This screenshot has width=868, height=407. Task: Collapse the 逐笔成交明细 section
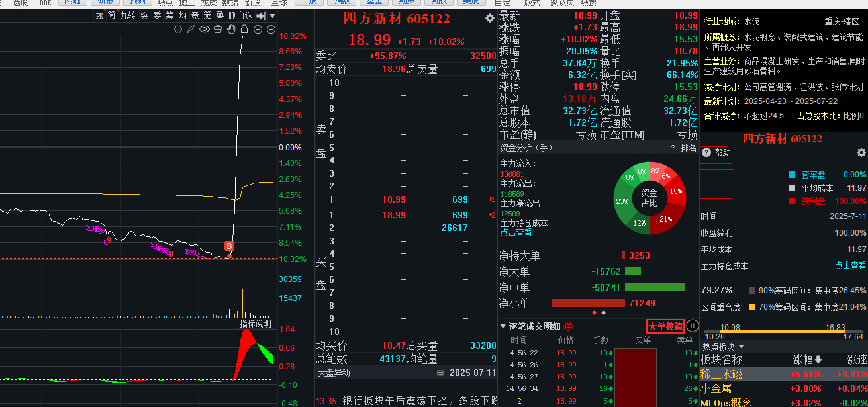pos(503,326)
